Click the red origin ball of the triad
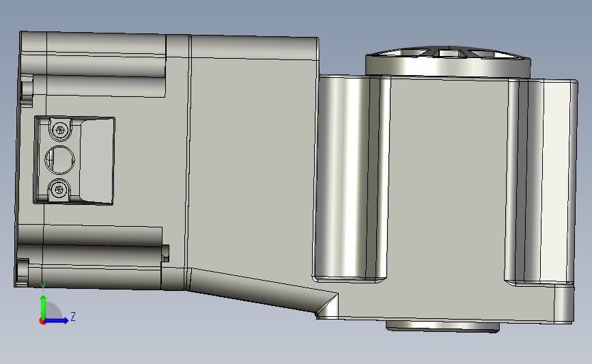This screenshot has width=592, height=364. click(x=42, y=321)
